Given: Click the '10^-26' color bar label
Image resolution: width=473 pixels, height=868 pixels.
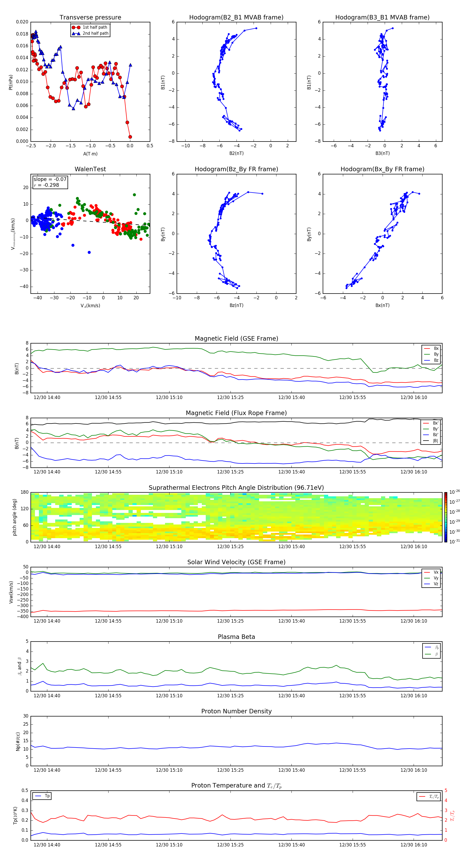Looking at the screenshot, I should 455,492.
